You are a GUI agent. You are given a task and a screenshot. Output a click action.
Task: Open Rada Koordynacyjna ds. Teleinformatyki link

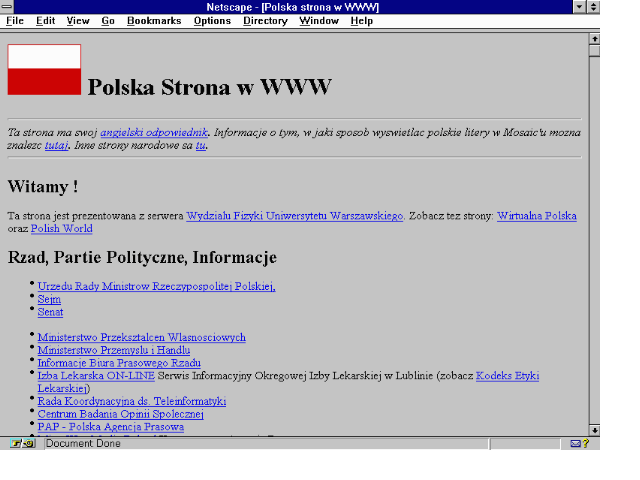coord(132,401)
